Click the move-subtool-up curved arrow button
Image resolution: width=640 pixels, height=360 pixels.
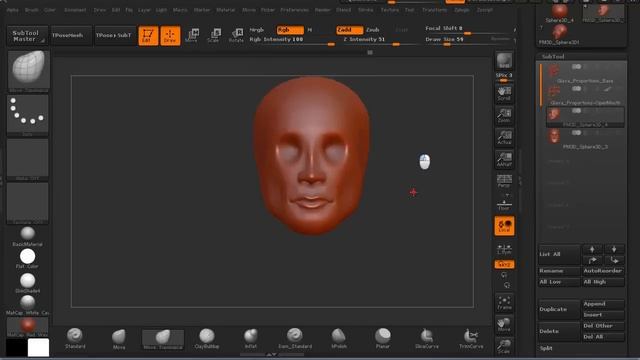click(x=592, y=260)
